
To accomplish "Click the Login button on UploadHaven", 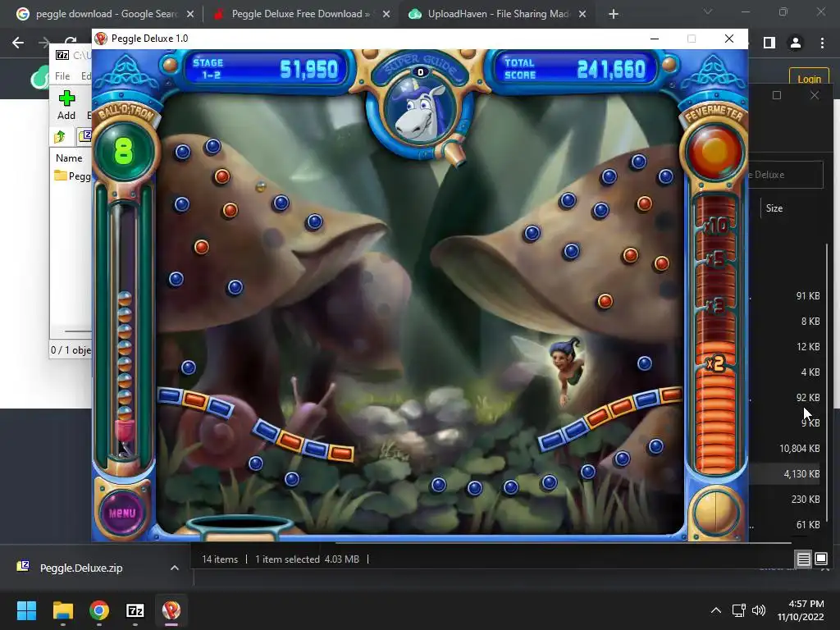I will point(809,79).
